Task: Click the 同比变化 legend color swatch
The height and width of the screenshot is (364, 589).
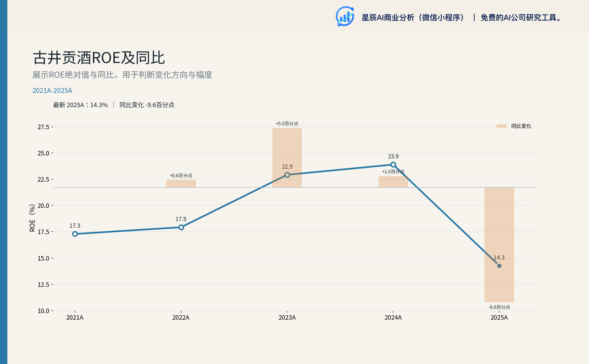Action: [x=501, y=126]
